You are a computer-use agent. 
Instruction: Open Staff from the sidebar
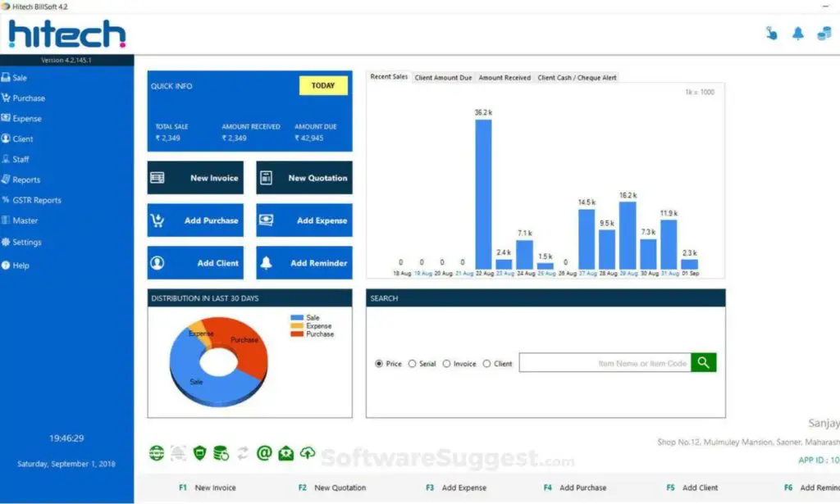click(16, 159)
